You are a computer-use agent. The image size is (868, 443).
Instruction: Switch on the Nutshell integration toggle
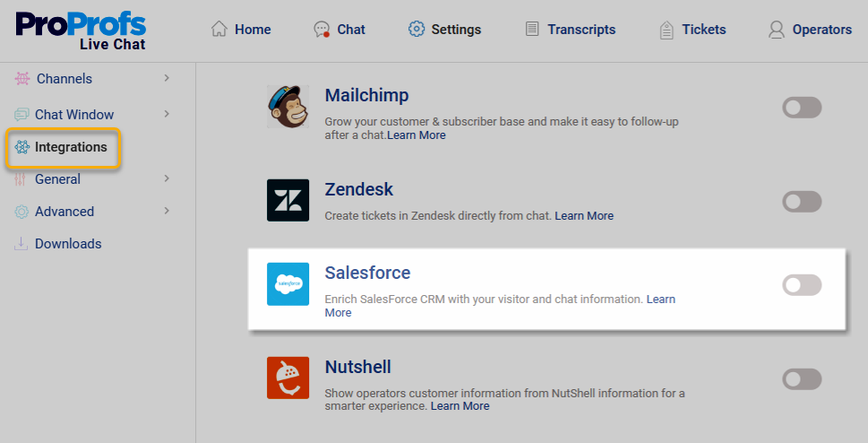[802, 379]
